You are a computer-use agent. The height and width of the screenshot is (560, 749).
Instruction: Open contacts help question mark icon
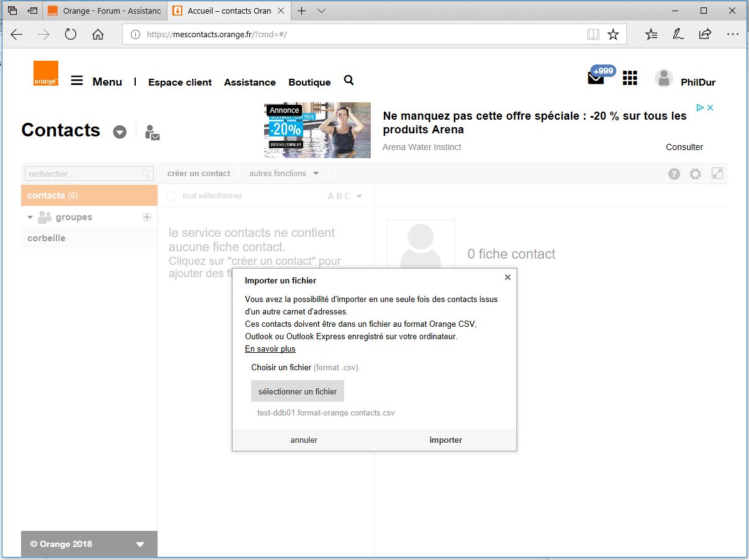pos(674,174)
